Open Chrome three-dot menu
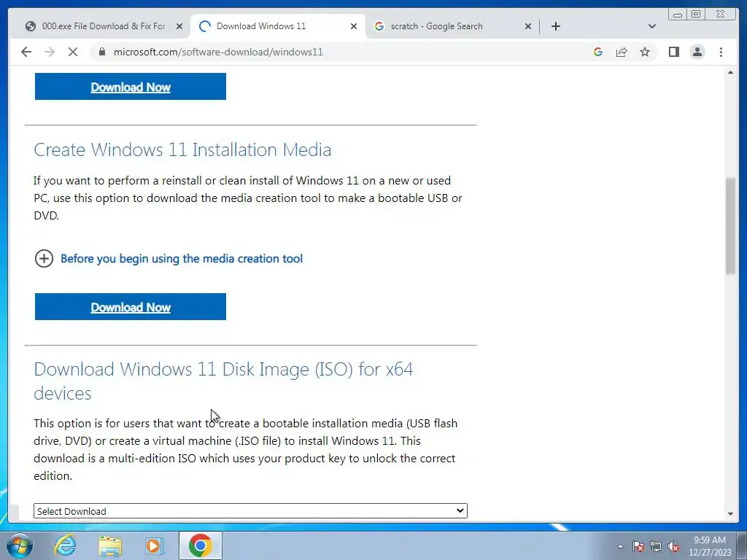This screenshot has width=747, height=560. pyautogui.click(x=721, y=52)
